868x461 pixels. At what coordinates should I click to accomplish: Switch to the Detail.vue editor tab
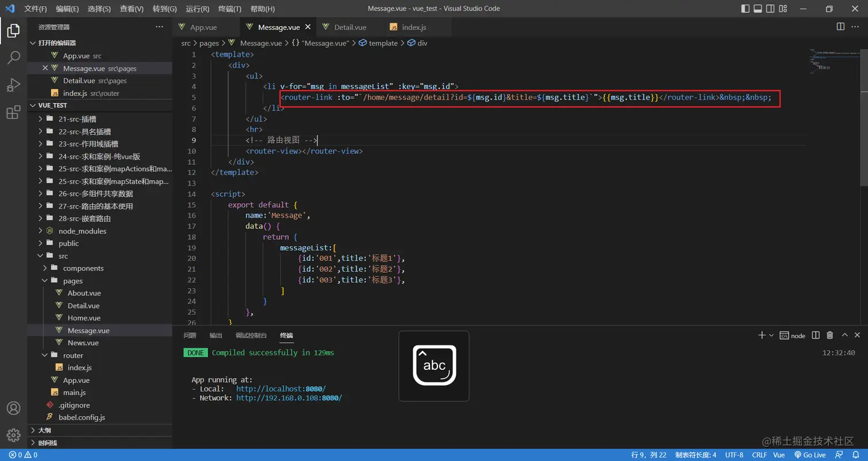tap(350, 27)
